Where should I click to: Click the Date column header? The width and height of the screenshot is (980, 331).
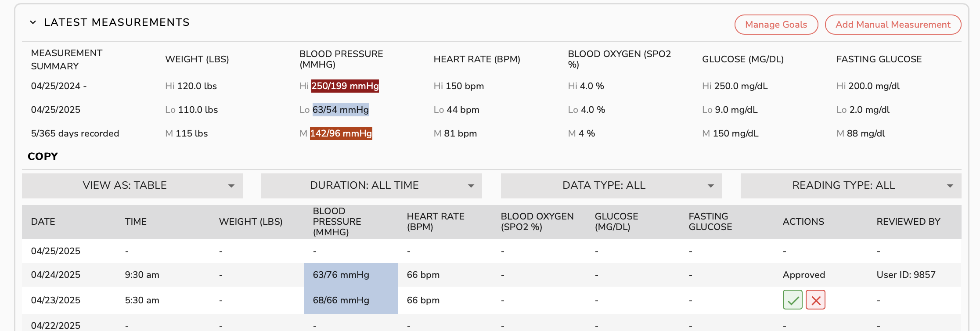click(x=43, y=222)
